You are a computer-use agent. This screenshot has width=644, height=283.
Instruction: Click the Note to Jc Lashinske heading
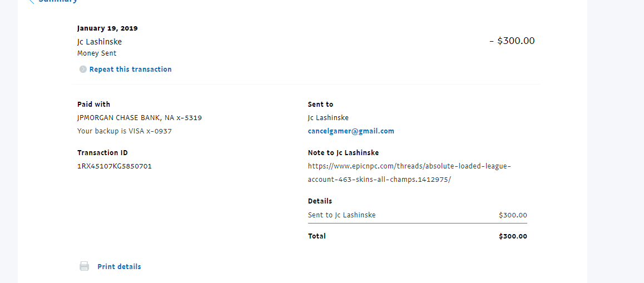(x=343, y=152)
